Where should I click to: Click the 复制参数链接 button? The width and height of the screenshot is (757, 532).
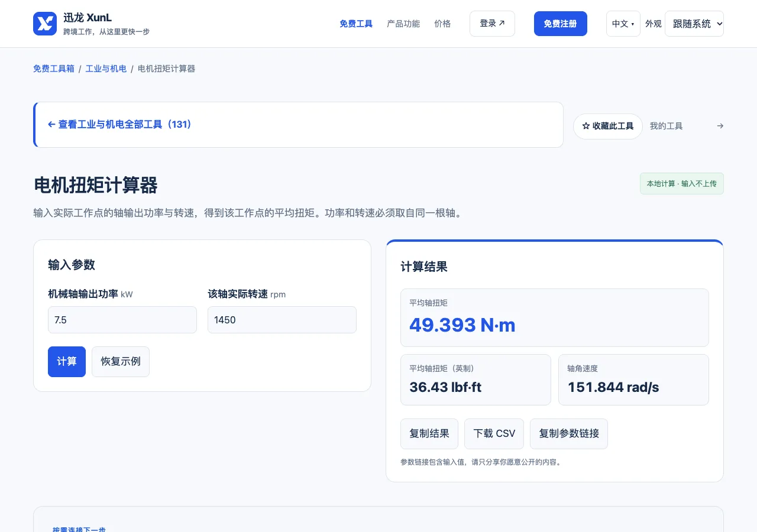point(569,434)
